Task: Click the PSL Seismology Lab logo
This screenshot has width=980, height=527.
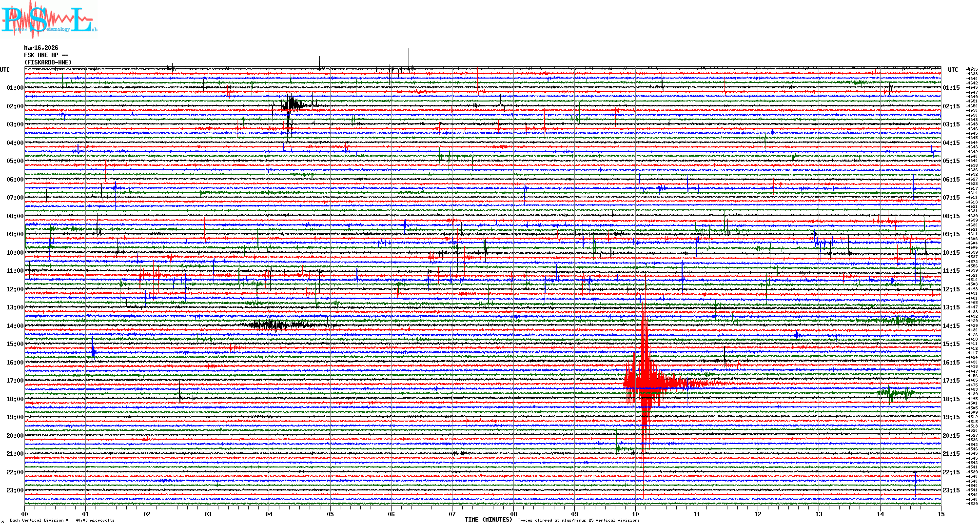Action: [49, 20]
